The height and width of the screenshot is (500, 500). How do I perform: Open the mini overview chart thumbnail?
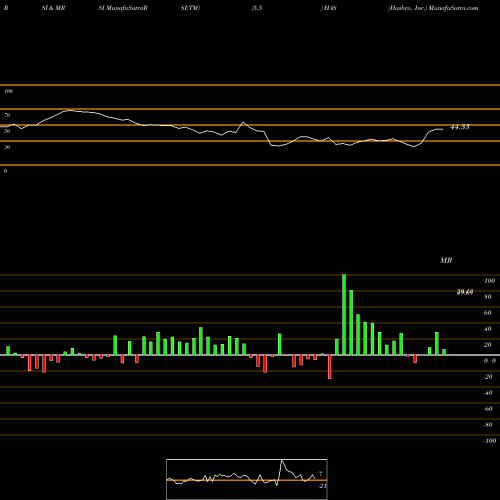pyautogui.click(x=247, y=479)
